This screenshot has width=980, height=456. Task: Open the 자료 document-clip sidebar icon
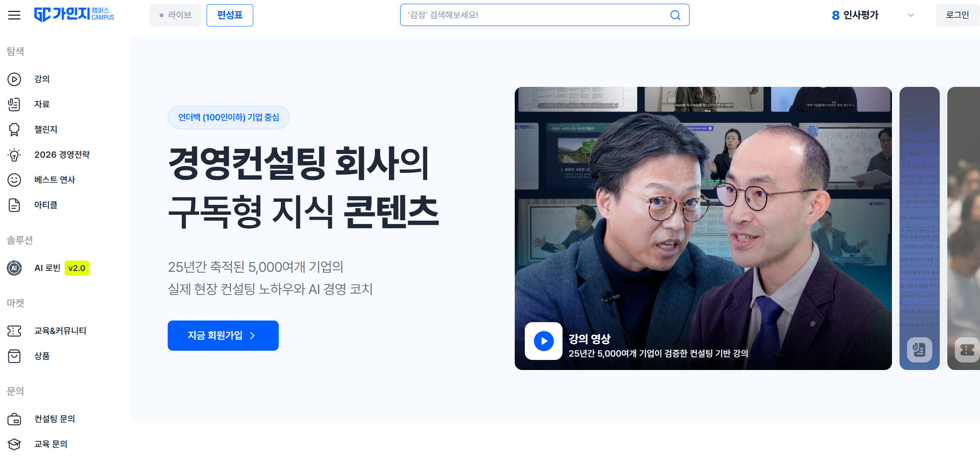(x=14, y=104)
